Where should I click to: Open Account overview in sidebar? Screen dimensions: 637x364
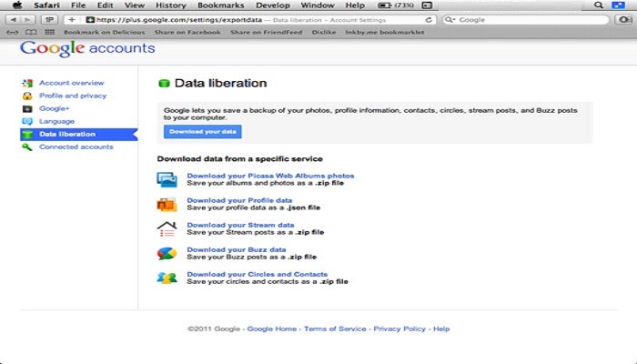(x=72, y=83)
